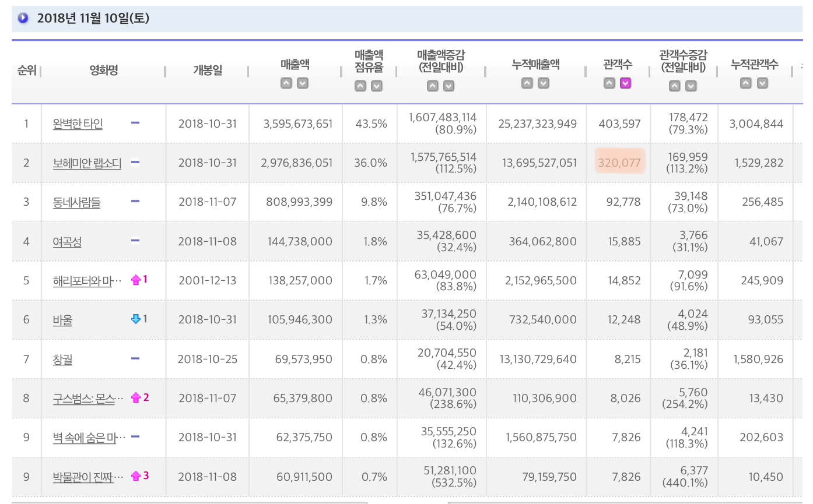Open the 동네사람들 movie link

[x=76, y=202]
